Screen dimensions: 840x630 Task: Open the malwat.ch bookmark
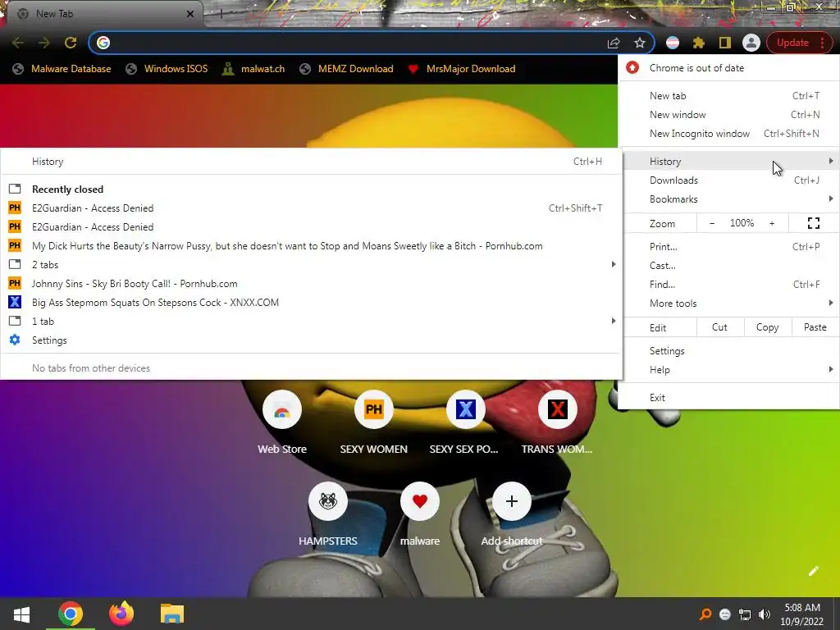pos(253,69)
